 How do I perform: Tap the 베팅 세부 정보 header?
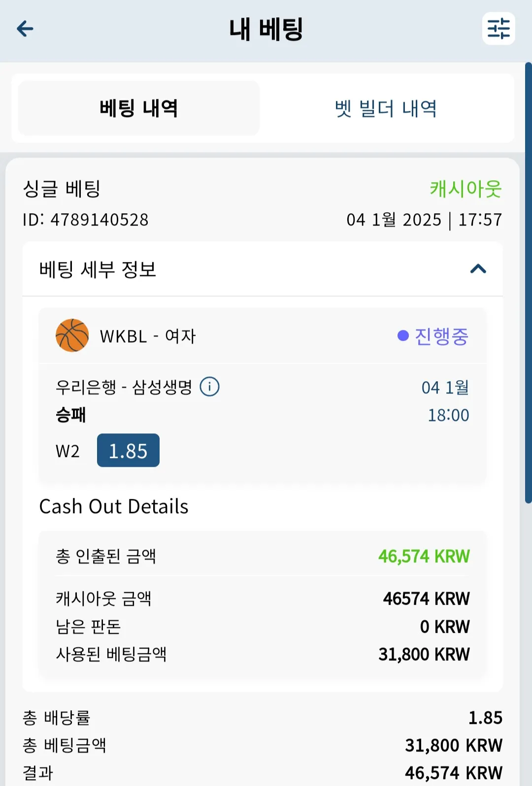click(263, 269)
